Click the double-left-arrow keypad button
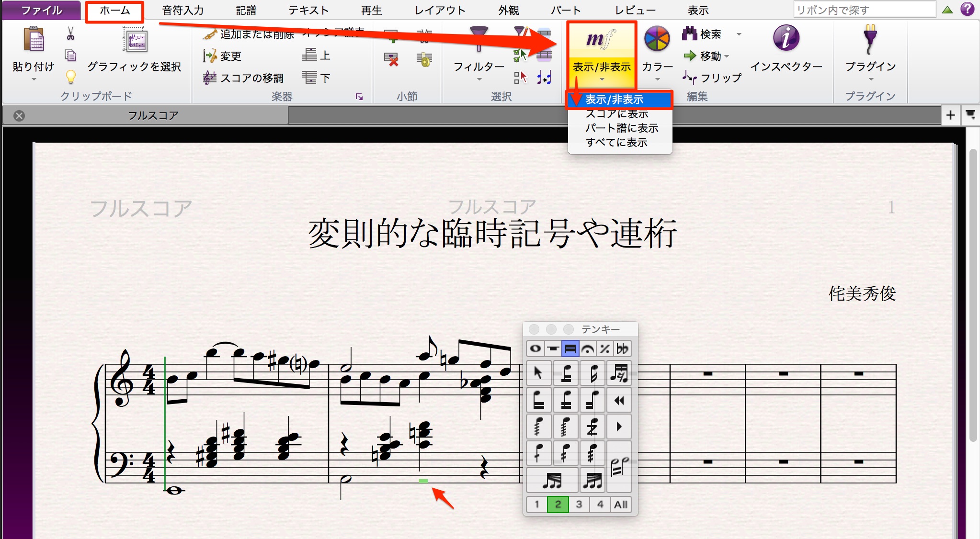Image resolution: width=980 pixels, height=539 pixels. (619, 400)
